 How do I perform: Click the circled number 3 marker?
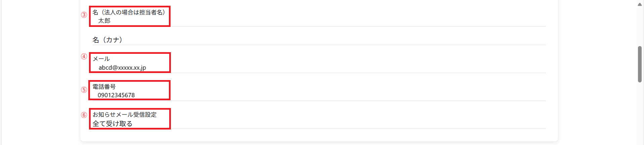[x=84, y=15]
